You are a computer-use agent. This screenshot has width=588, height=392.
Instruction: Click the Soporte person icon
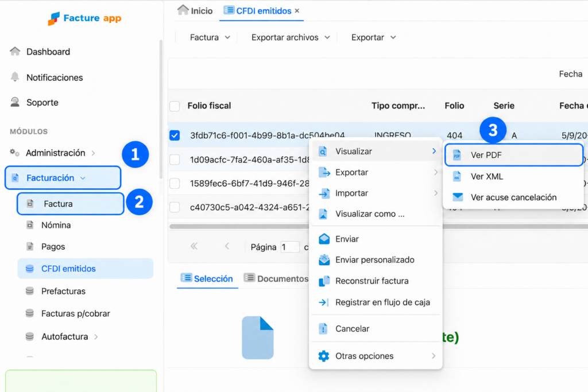coord(15,102)
